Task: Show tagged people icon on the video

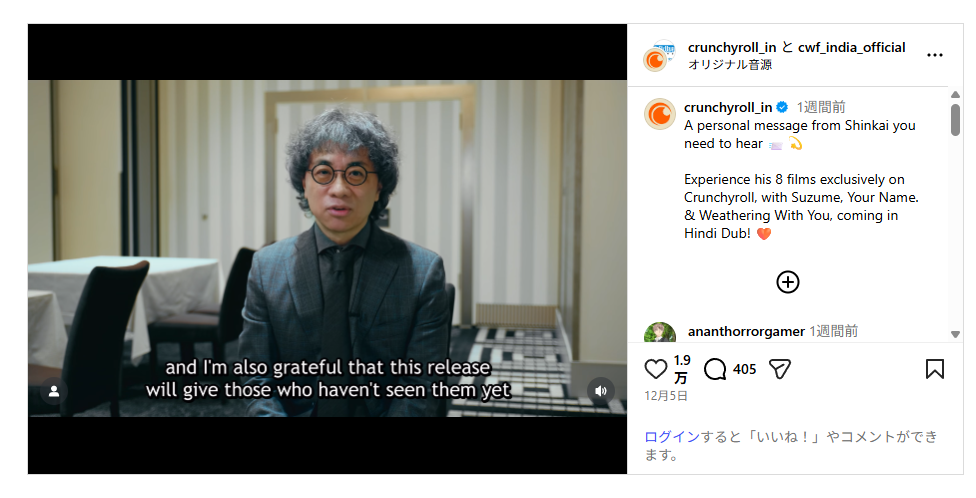Action: 54,391
